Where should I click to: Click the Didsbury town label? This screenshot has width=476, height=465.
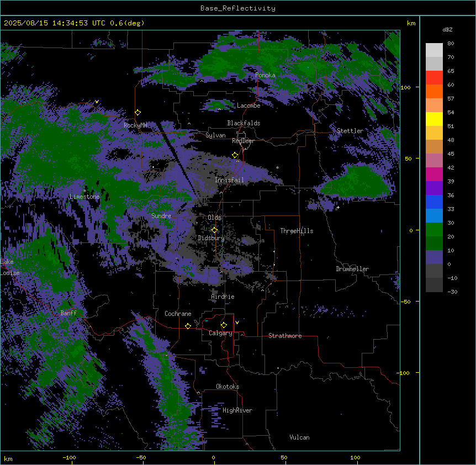pyautogui.click(x=211, y=238)
